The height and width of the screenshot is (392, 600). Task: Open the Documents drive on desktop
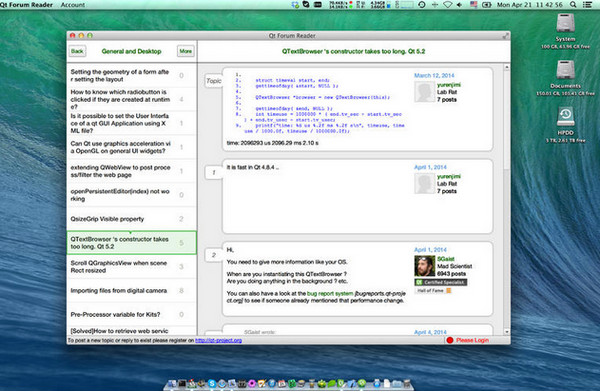[x=565, y=71]
